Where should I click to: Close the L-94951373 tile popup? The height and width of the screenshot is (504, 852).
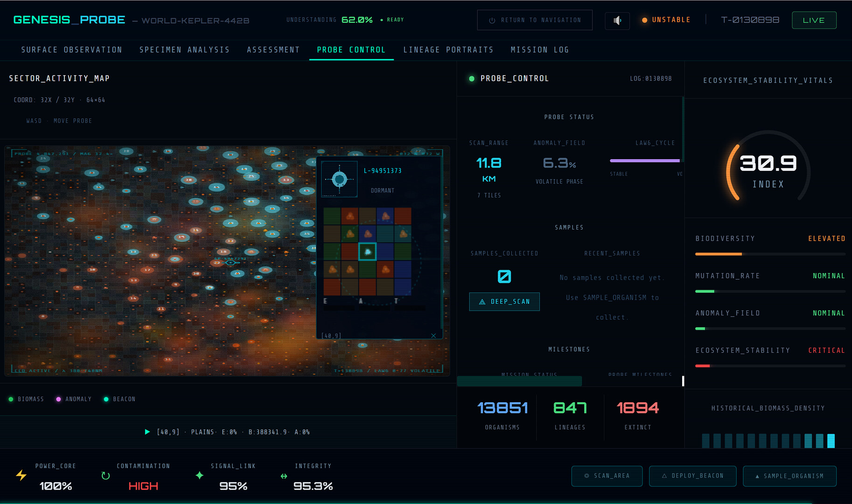pos(433,336)
